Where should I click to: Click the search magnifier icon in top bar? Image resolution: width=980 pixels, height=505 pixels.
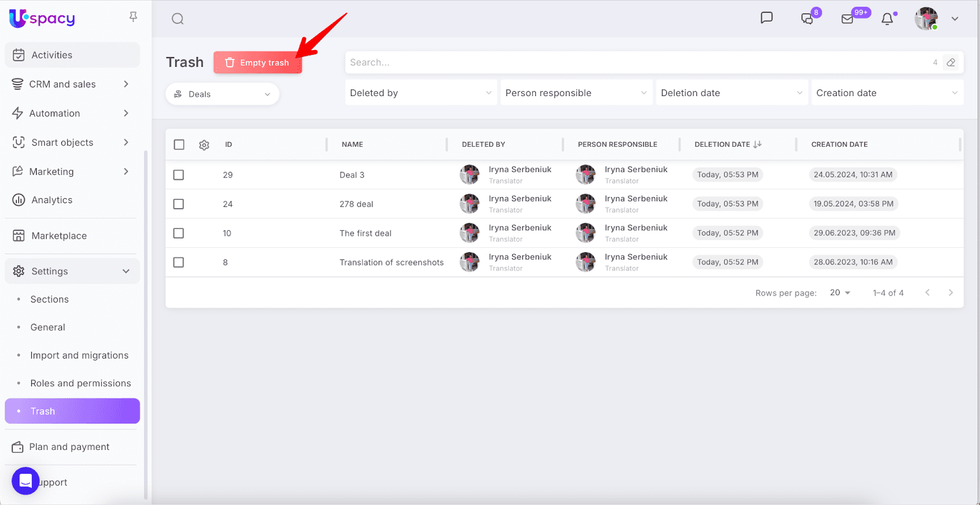(178, 19)
